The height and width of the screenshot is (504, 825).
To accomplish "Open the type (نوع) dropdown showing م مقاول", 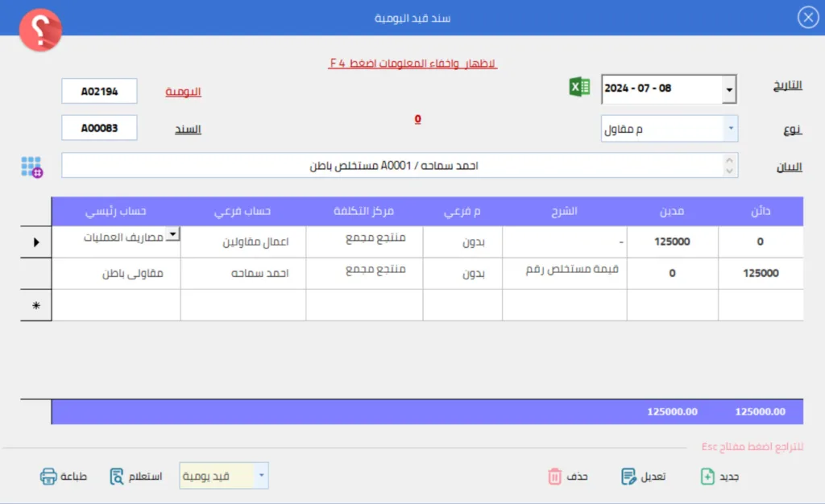I will 731,128.
